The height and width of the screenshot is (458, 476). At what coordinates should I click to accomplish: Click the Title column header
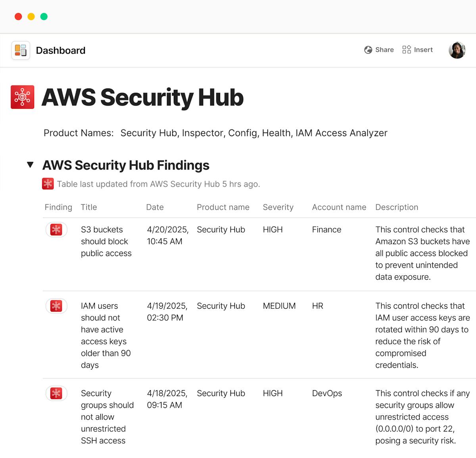[89, 207]
